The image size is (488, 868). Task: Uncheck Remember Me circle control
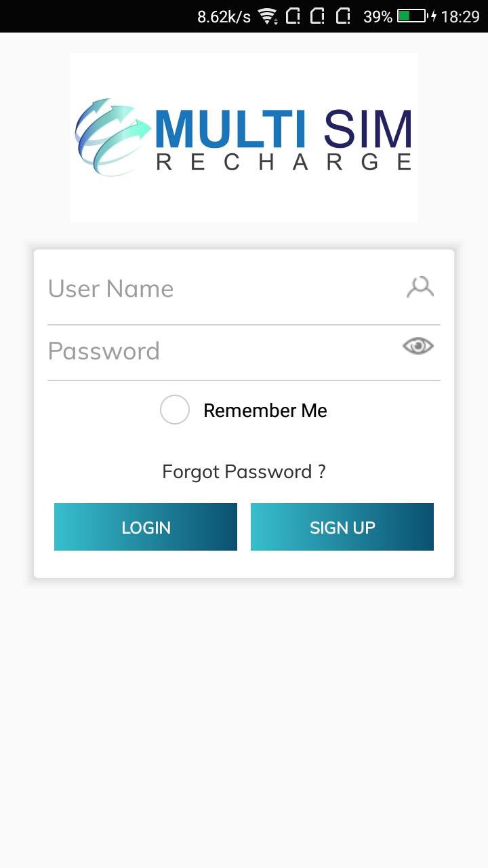[x=175, y=410]
